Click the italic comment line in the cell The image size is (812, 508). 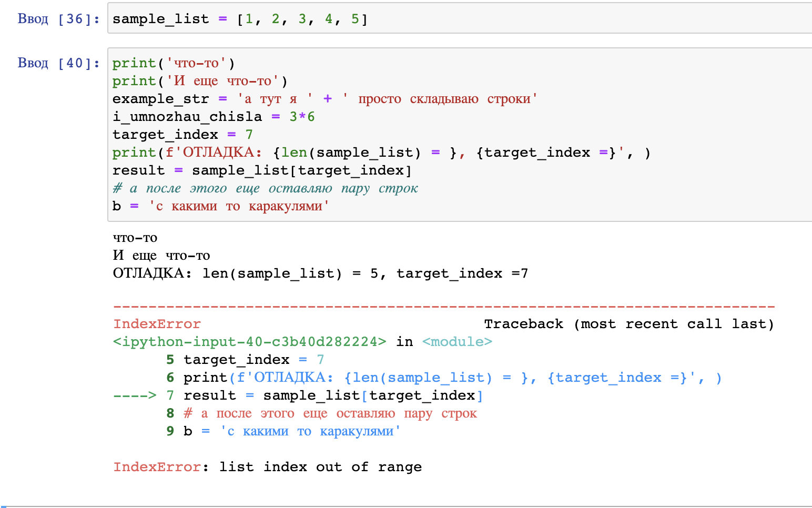point(265,188)
